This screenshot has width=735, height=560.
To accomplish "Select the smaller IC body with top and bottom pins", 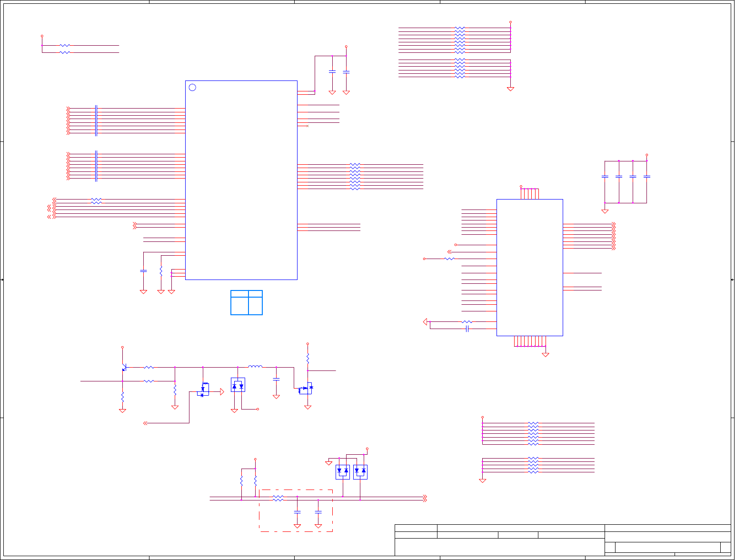I will [x=530, y=268].
